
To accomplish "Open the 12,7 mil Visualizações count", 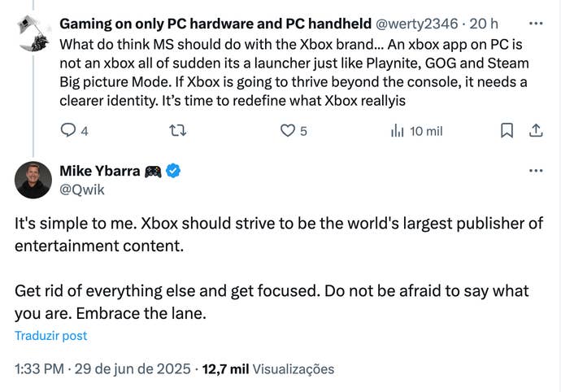I will click(x=268, y=368).
